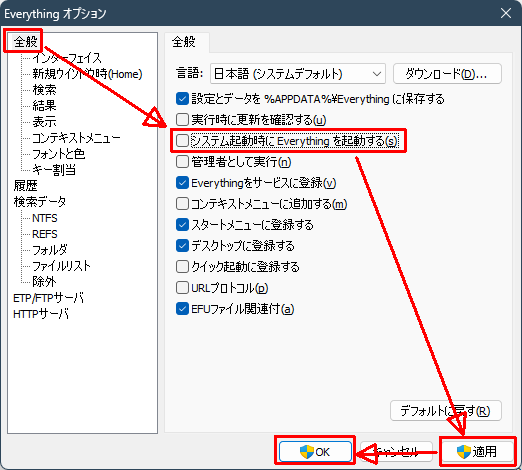Toggle 管理者として実行 checkbox

tap(182, 162)
